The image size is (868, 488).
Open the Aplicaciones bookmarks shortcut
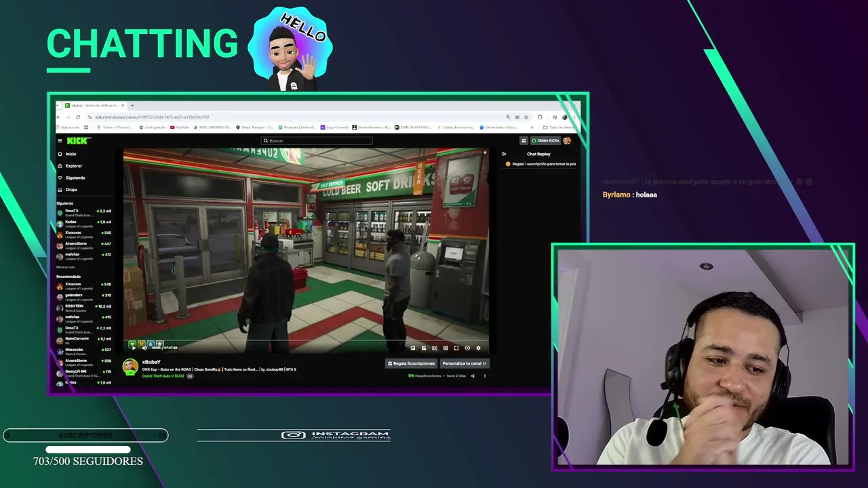coord(68,127)
